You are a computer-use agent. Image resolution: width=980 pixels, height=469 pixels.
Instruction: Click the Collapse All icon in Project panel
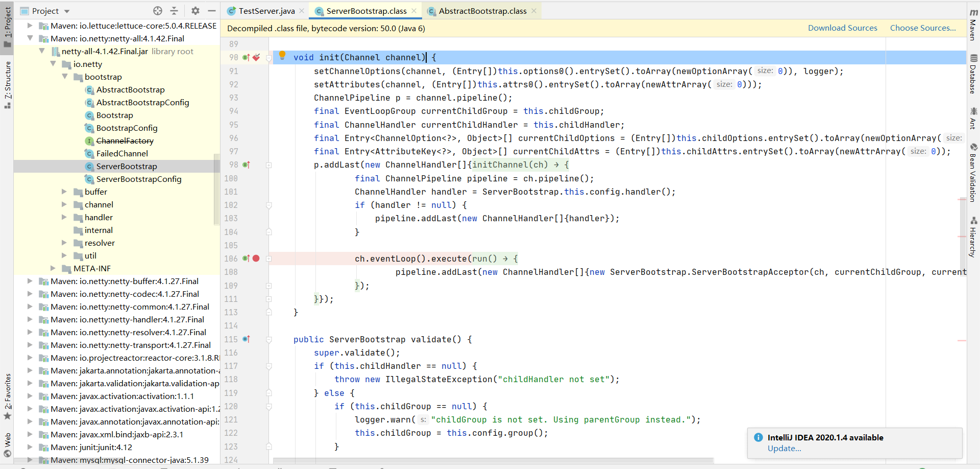click(x=174, y=11)
